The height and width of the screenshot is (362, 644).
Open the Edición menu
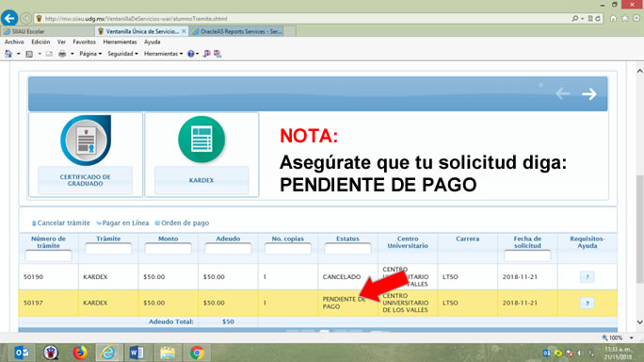tap(40, 42)
